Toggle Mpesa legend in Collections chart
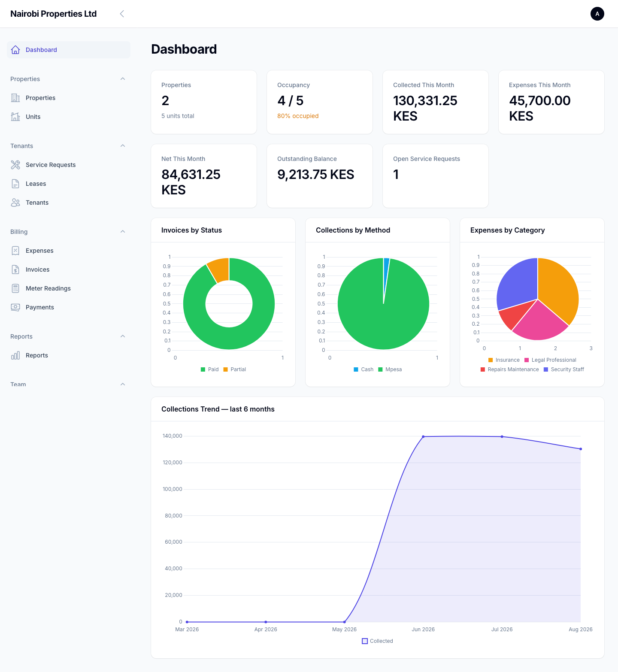Screen dimensions: 618x672 390,369
